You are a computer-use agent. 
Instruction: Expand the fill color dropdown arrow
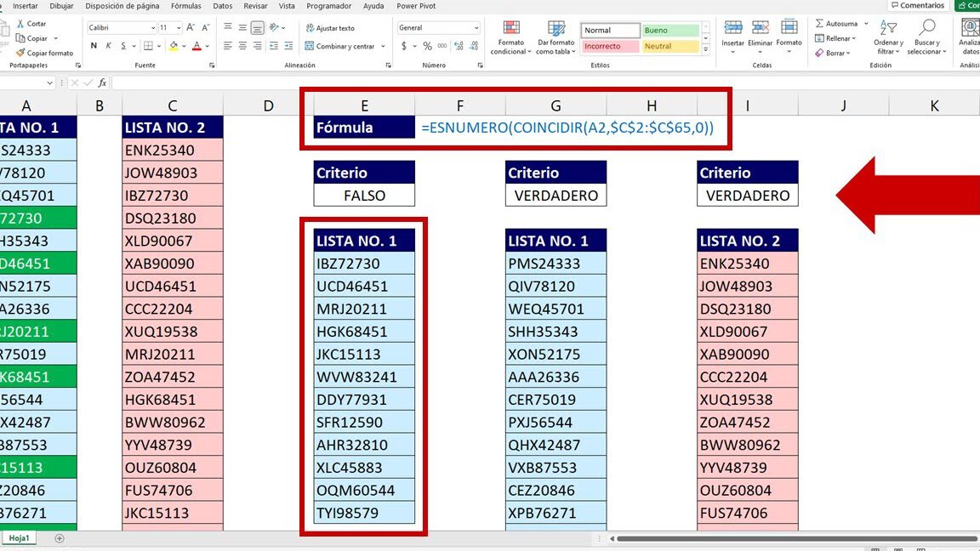(184, 46)
